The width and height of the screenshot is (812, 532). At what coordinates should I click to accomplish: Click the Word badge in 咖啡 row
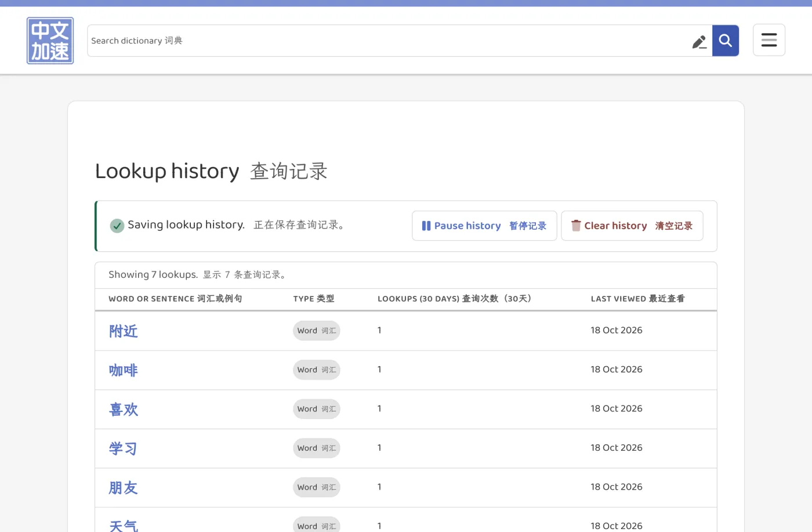(x=317, y=370)
